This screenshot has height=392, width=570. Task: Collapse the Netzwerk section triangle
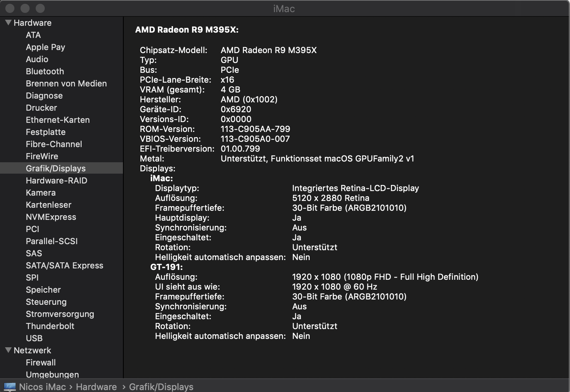pyautogui.click(x=8, y=350)
